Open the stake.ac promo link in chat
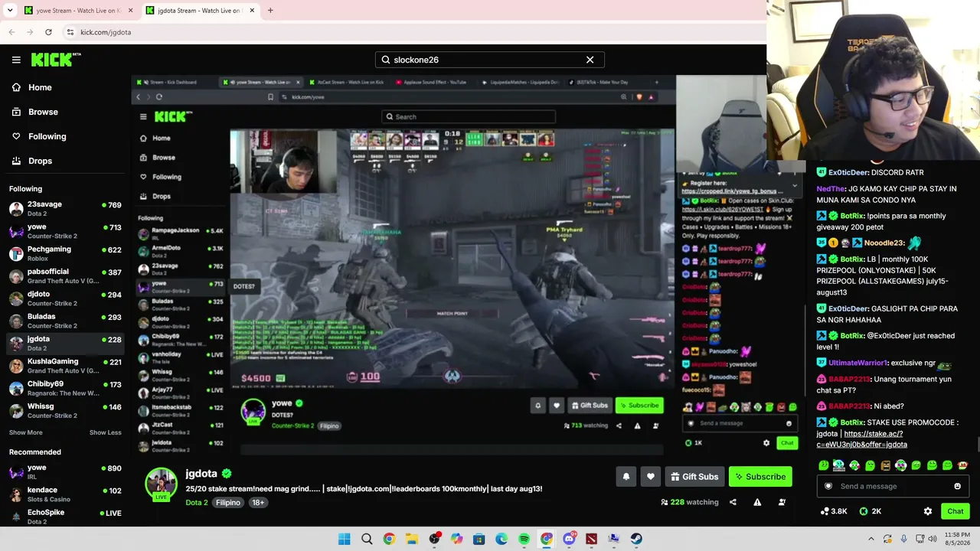The image size is (980, 551). pyautogui.click(x=862, y=439)
